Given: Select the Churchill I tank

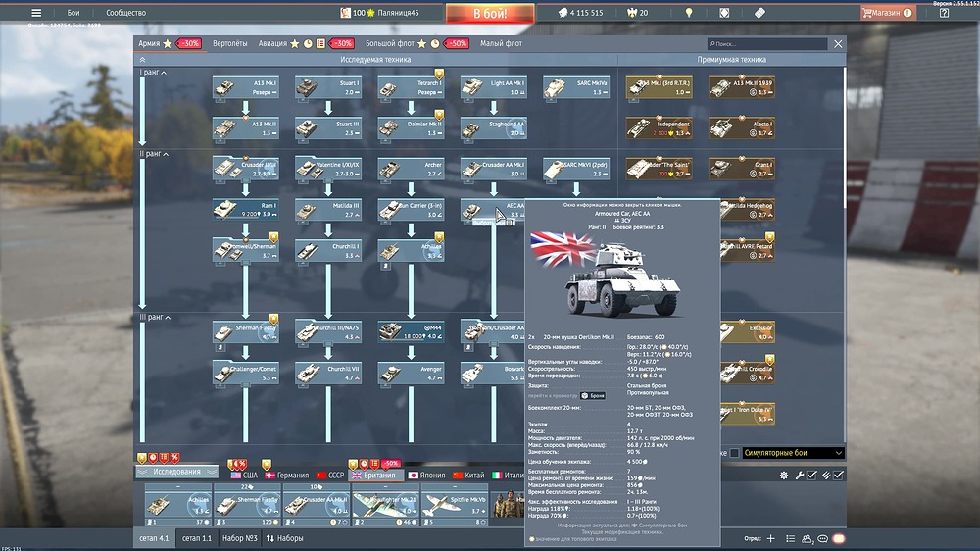Looking at the screenshot, I should pyautogui.click(x=328, y=250).
